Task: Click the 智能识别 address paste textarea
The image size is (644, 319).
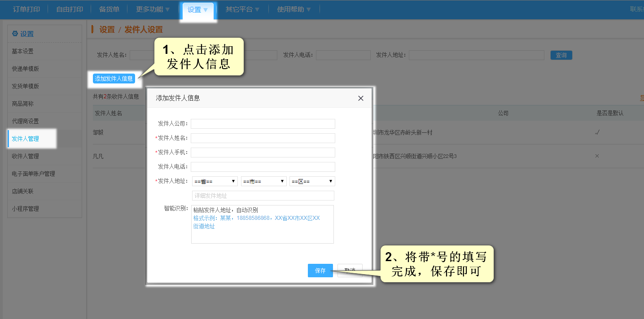Action: pos(263,224)
